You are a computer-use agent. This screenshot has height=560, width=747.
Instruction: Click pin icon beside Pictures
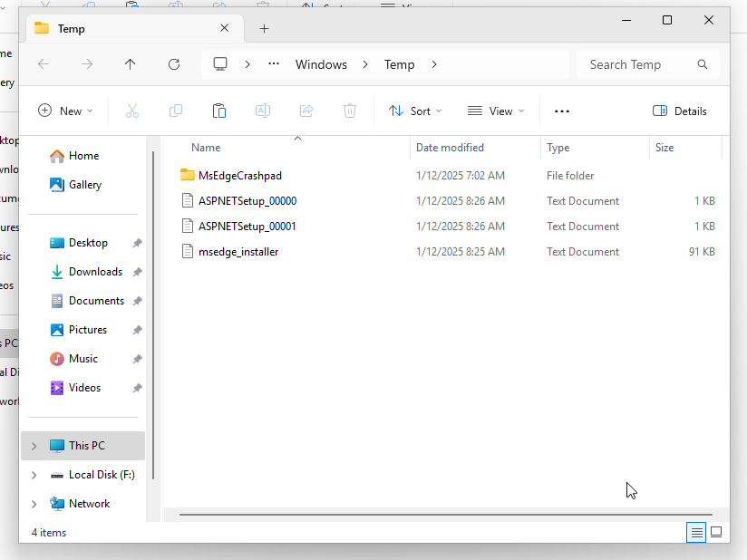tap(137, 330)
